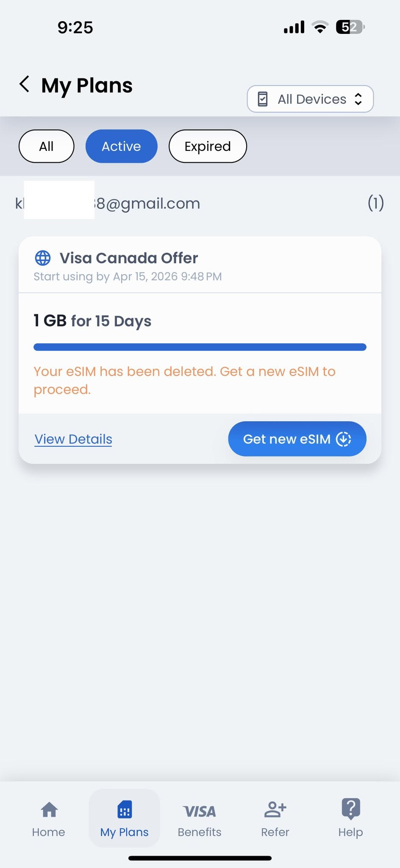
Task: Tap the phone icon in device selector
Action: pos(263,99)
